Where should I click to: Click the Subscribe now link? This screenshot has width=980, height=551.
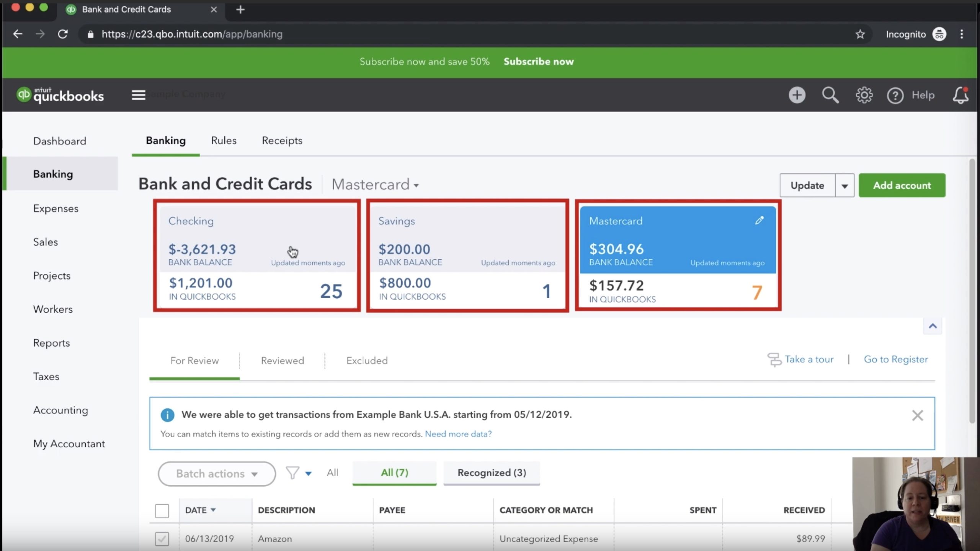pyautogui.click(x=539, y=62)
